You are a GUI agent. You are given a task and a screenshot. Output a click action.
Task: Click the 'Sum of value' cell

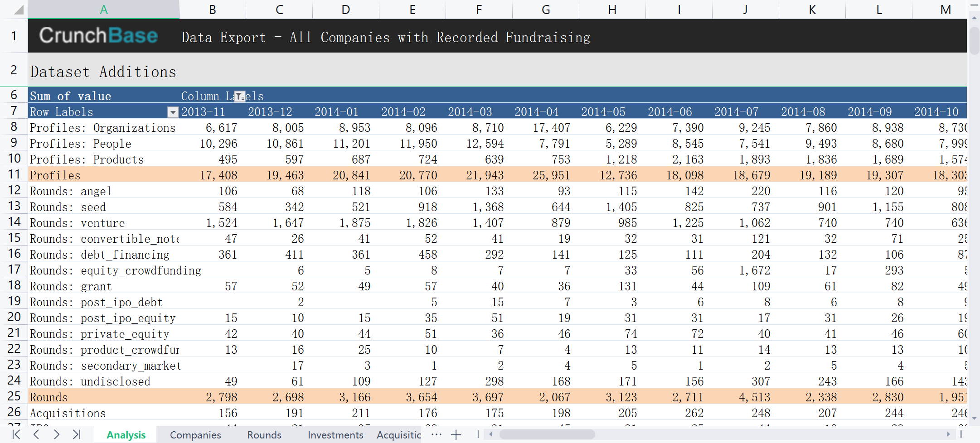[104, 96]
